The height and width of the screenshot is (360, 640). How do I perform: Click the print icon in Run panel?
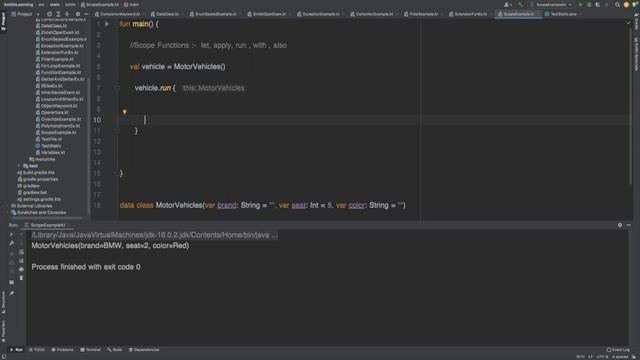(x=21, y=269)
